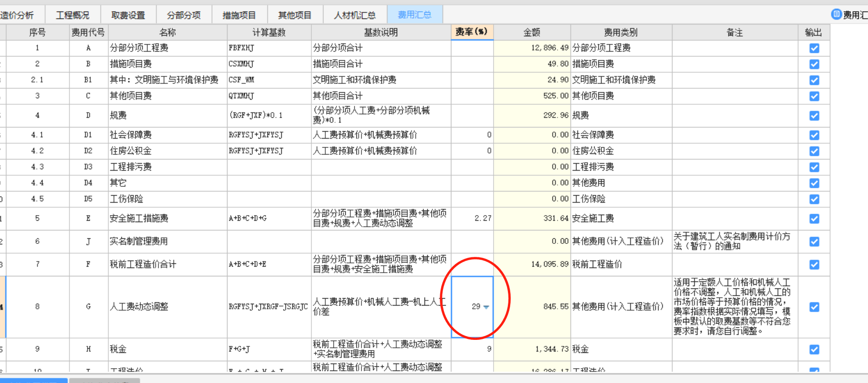Toggle output checkbox for 实名制管理费用 row
The image size is (868, 383).
tap(814, 242)
